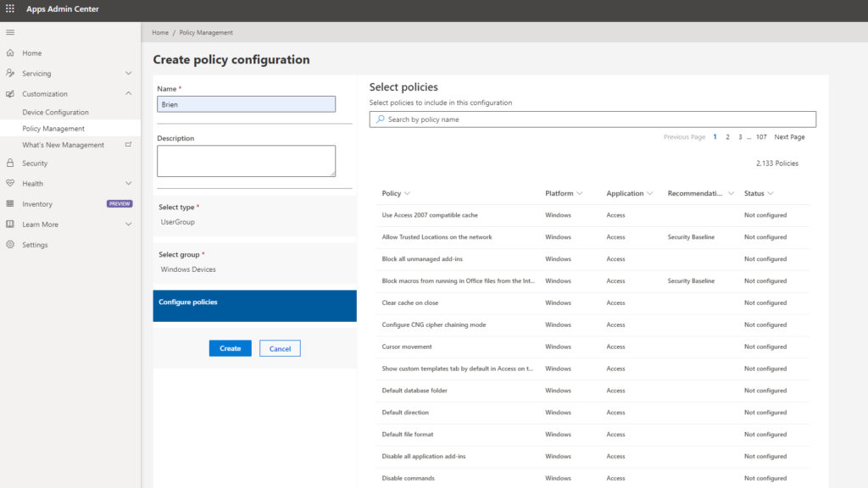
Task: Open the app launcher waffle icon
Action: (x=10, y=8)
